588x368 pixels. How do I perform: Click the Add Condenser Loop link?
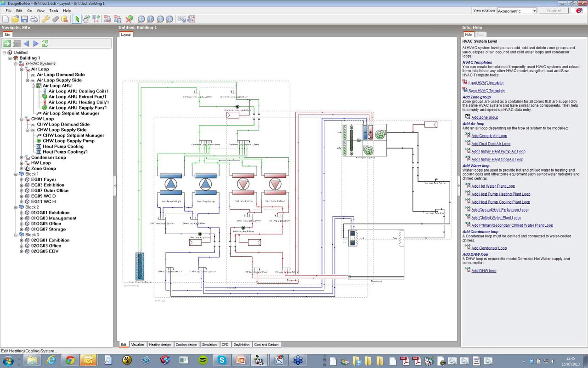pyautogui.click(x=489, y=248)
